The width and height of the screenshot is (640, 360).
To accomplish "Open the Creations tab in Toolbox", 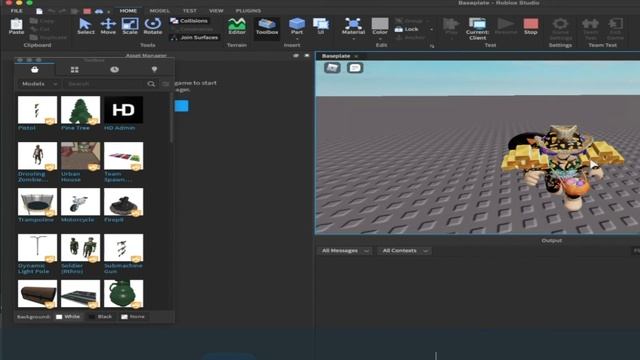I will 154,70.
